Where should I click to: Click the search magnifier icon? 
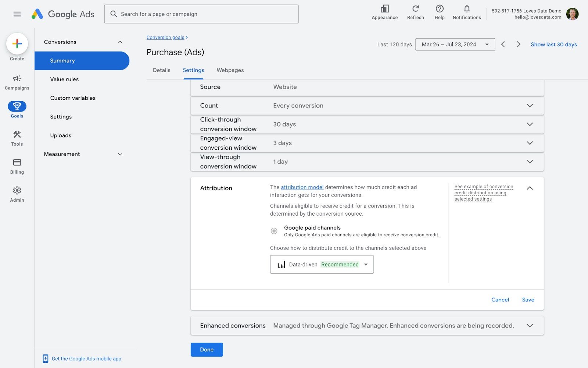click(x=114, y=14)
